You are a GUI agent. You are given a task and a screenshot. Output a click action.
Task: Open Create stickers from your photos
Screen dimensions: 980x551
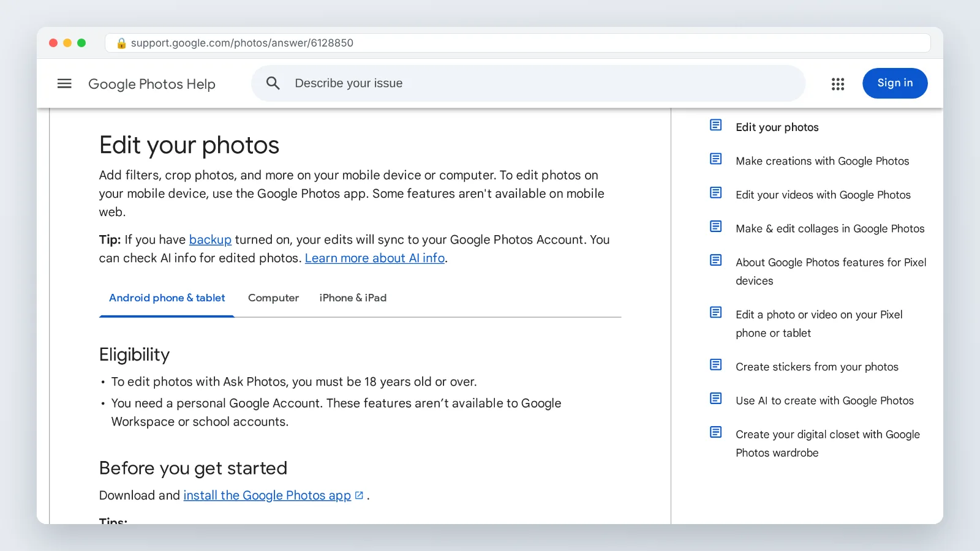[x=817, y=367]
